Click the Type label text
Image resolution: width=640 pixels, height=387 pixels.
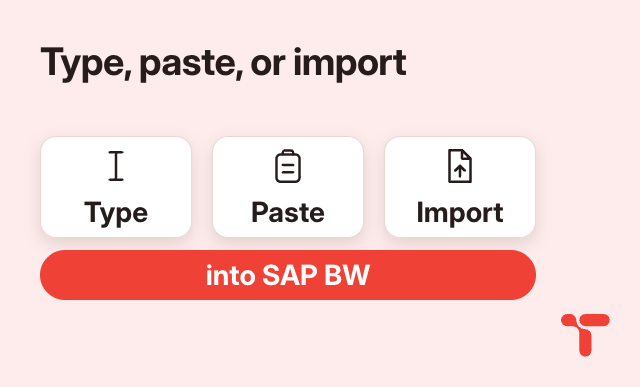pos(116,214)
